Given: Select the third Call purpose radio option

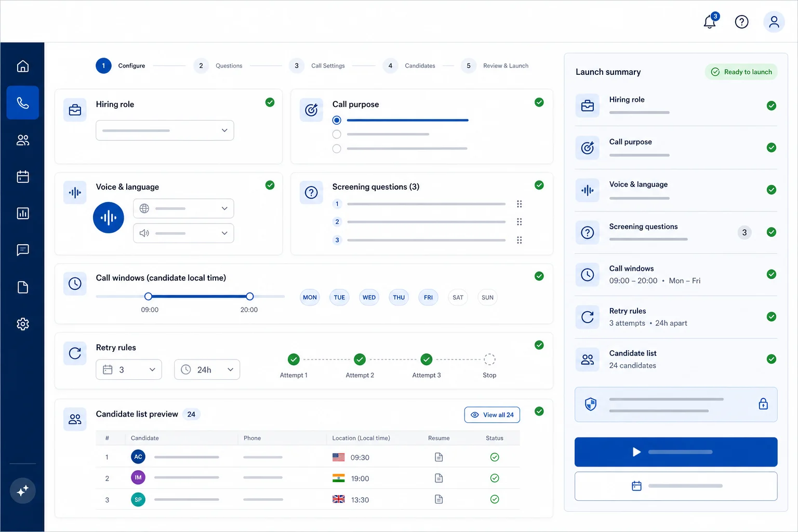Looking at the screenshot, I should click(x=337, y=149).
